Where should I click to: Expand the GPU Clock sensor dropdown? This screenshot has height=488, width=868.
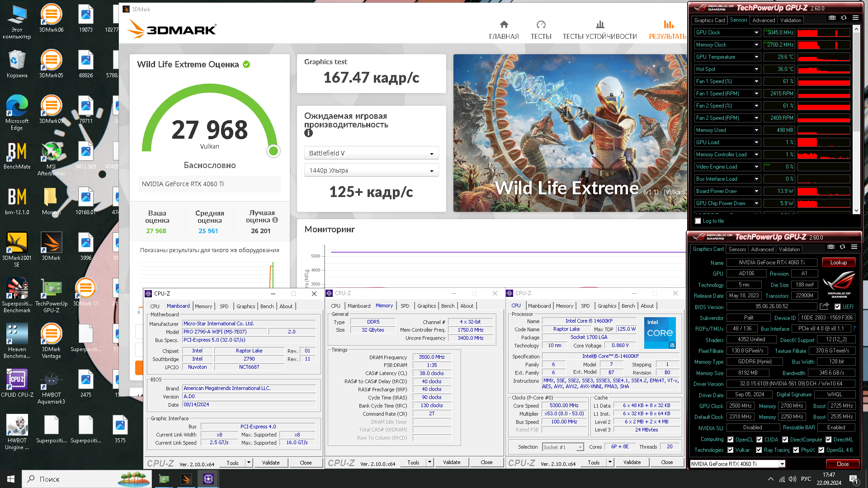pos(756,33)
